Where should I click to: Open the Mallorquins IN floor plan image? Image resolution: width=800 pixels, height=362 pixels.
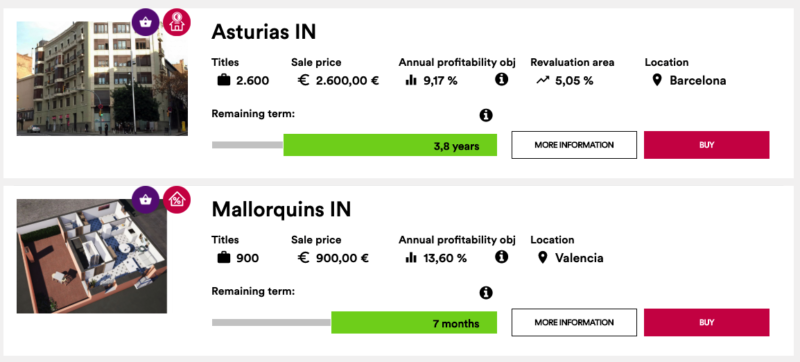click(x=92, y=256)
